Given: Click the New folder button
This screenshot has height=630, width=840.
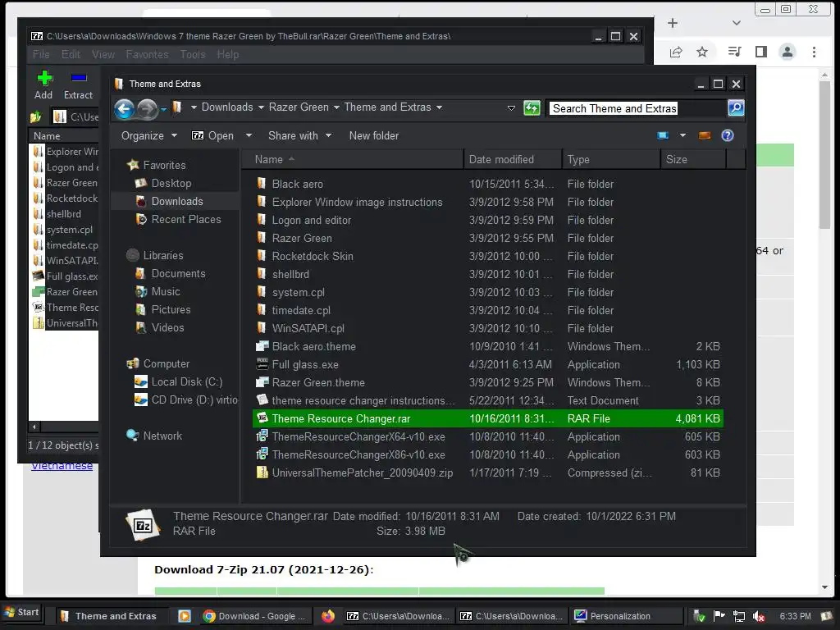Looking at the screenshot, I should (x=374, y=135).
